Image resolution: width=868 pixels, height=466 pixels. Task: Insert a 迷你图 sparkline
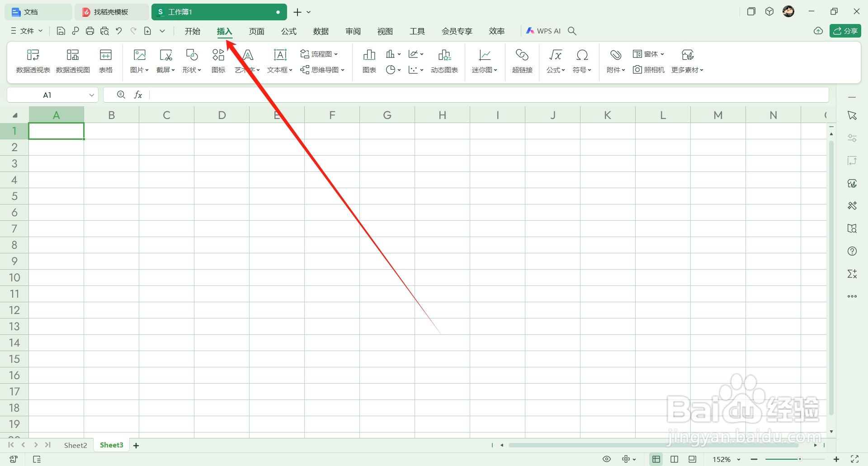tap(485, 61)
